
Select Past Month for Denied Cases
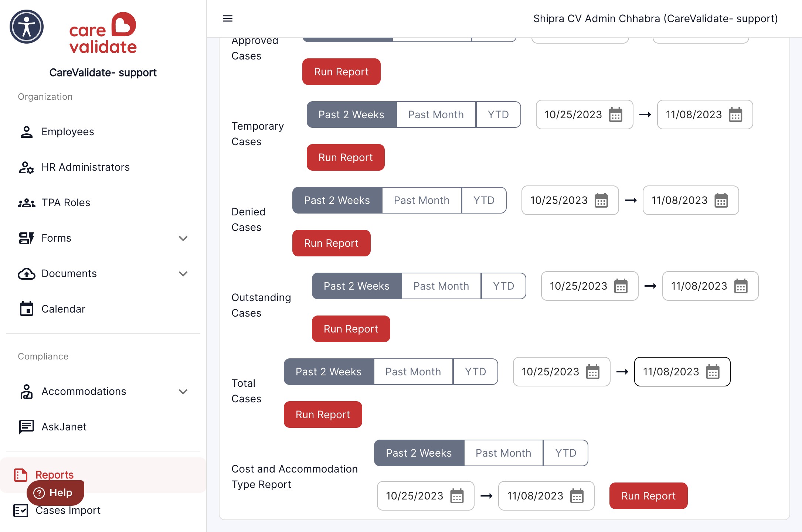pyautogui.click(x=422, y=200)
